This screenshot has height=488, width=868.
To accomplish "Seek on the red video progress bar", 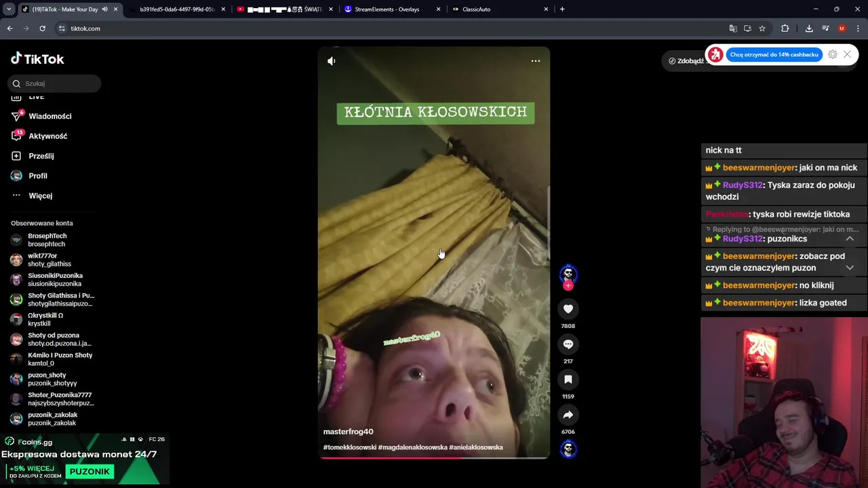I will coord(434,457).
